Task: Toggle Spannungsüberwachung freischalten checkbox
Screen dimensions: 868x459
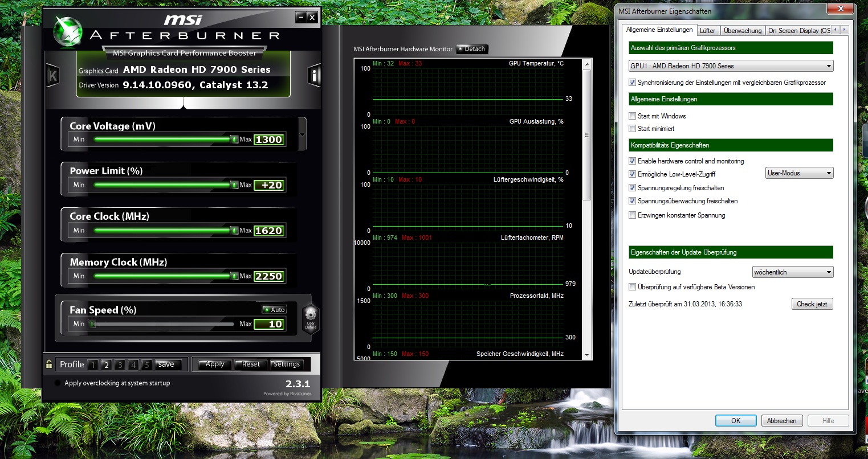Action: (x=632, y=201)
